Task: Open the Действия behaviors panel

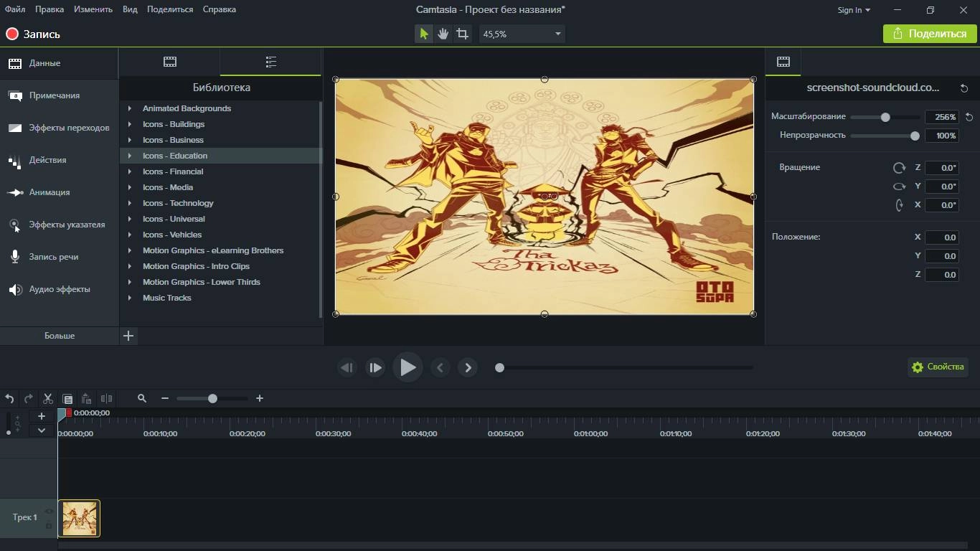Action: click(x=59, y=160)
